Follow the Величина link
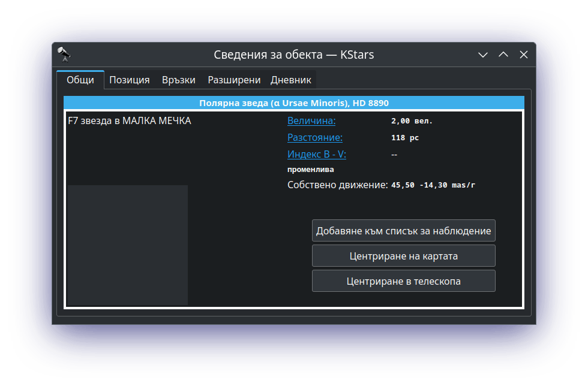The width and height of the screenshot is (588, 386). point(311,121)
